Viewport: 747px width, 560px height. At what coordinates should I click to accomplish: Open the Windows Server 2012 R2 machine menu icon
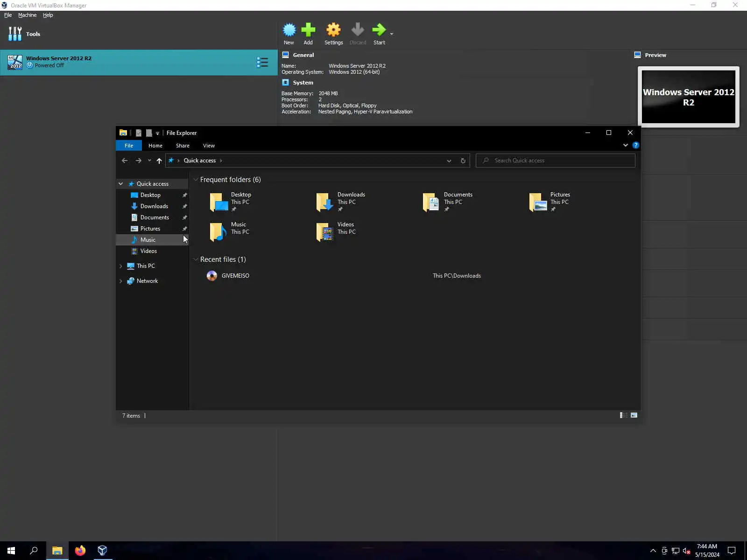coord(262,62)
